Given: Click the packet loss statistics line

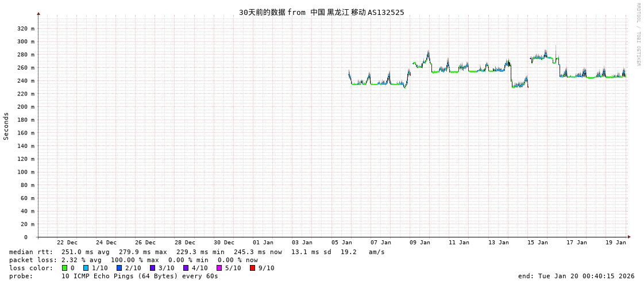Looking at the screenshot, I should tap(133, 260).
